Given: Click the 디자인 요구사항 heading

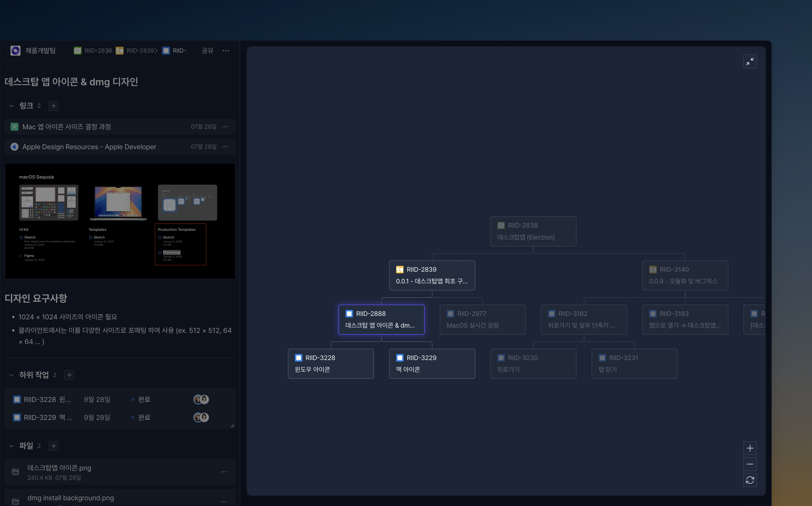Looking at the screenshot, I should coord(36,298).
